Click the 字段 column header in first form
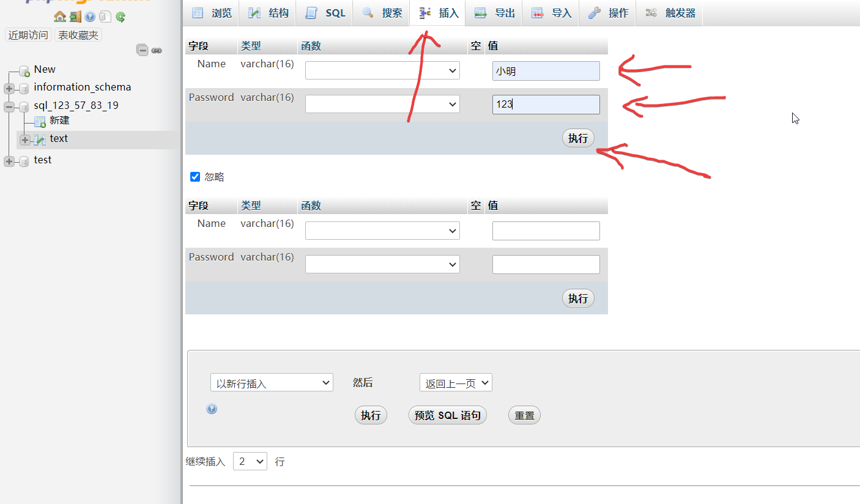Image resolution: width=860 pixels, height=504 pixels. point(198,46)
